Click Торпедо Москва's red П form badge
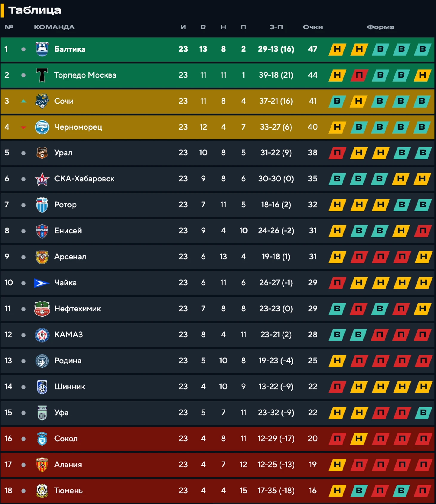This screenshot has height=504, width=436. pos(359,75)
